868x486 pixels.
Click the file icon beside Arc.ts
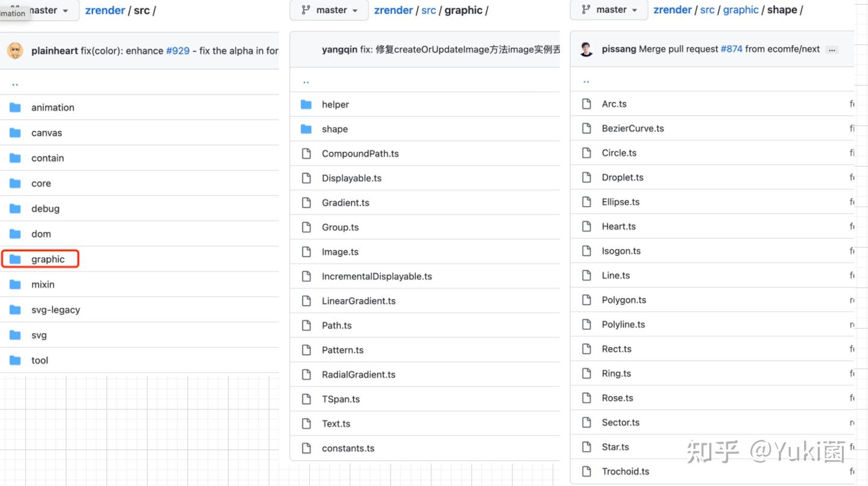pyautogui.click(x=587, y=104)
